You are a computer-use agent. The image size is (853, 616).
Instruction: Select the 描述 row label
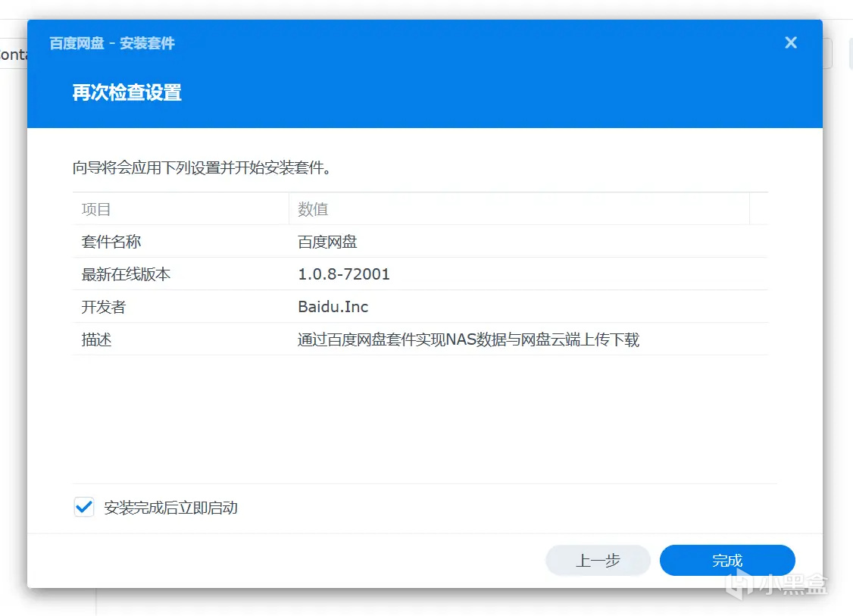[x=96, y=339]
